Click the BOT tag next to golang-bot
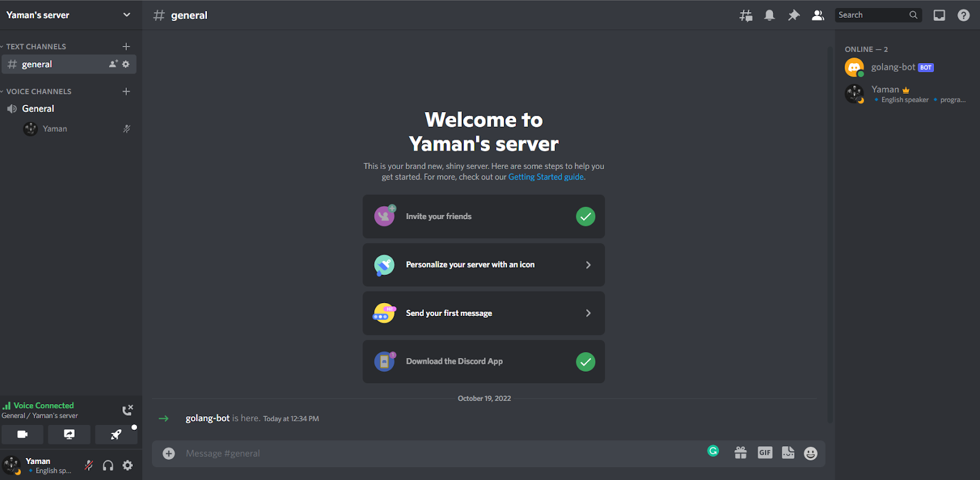The height and width of the screenshot is (480, 980). point(925,67)
